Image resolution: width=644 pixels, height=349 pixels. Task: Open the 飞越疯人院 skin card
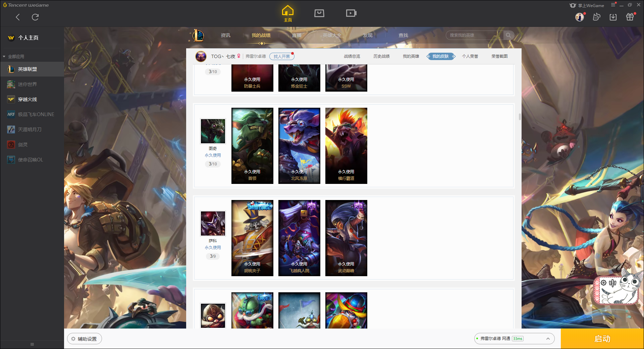click(299, 238)
